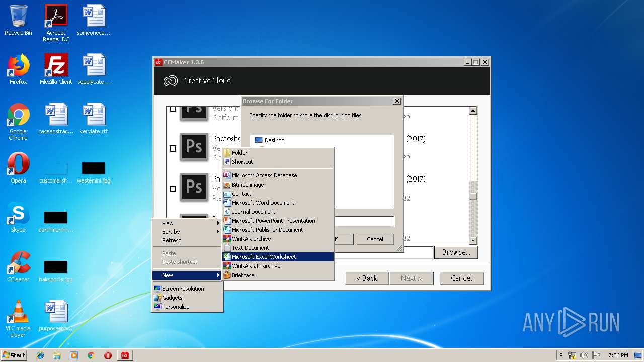Create Microsoft Word Document
Image resolution: width=644 pixels, height=362 pixels.
(x=278, y=203)
